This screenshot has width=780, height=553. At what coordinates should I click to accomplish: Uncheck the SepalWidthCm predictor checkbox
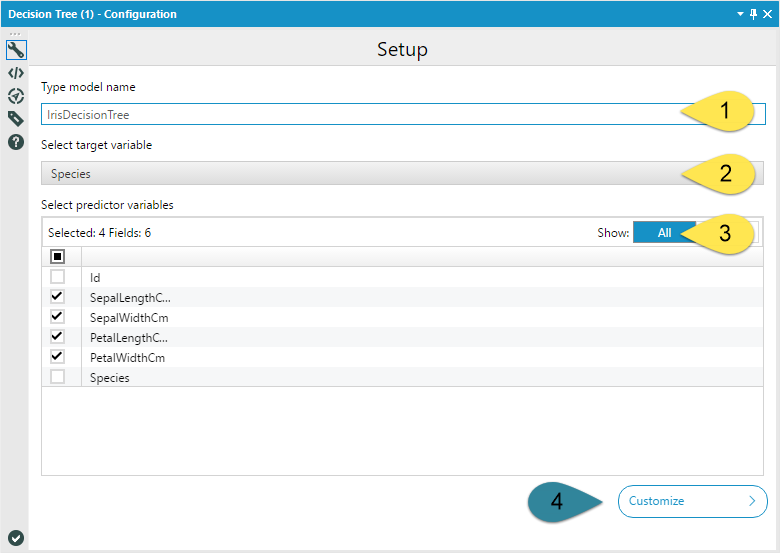tap(58, 317)
